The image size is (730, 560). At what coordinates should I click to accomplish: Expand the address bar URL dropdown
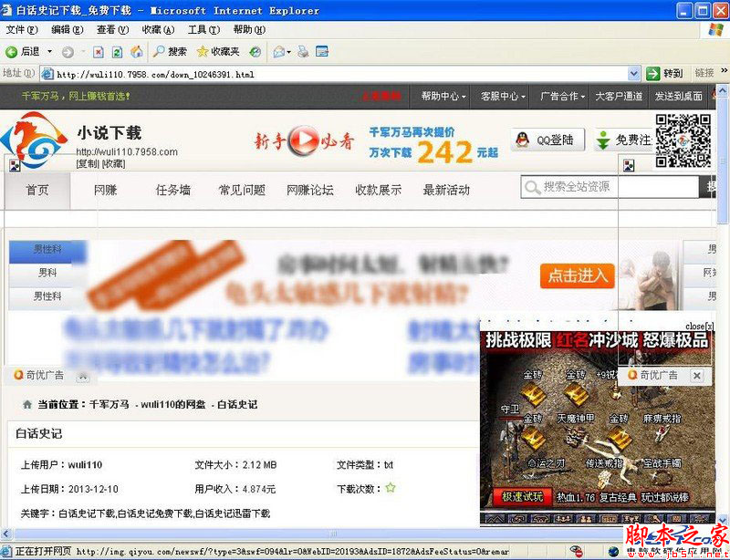click(x=633, y=74)
